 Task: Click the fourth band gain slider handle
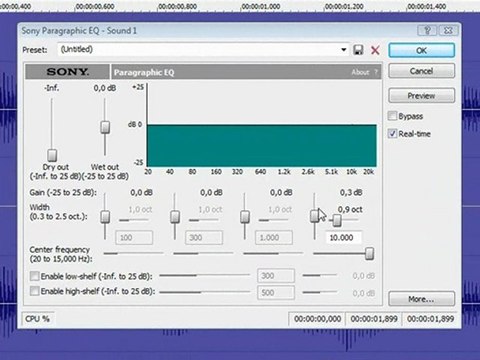[x=314, y=216]
